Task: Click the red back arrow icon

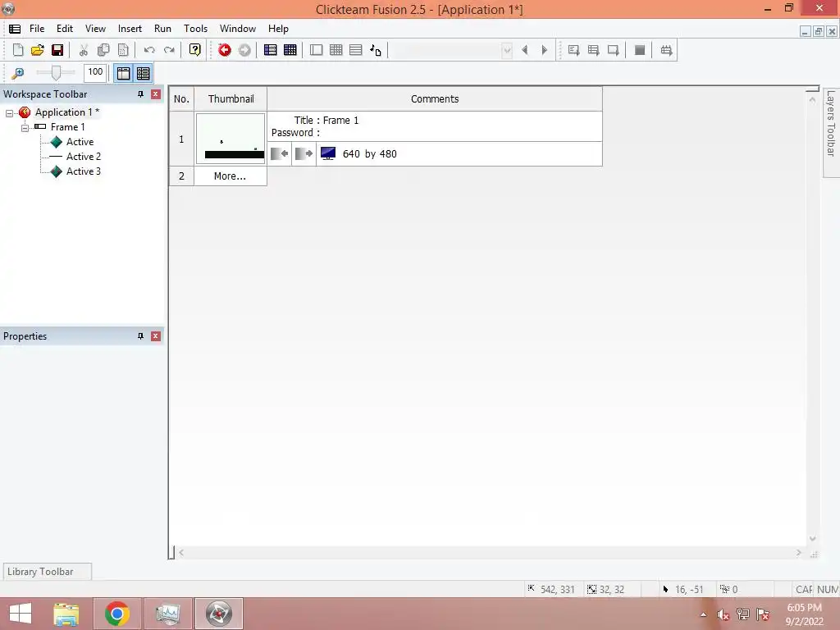Action: click(225, 50)
